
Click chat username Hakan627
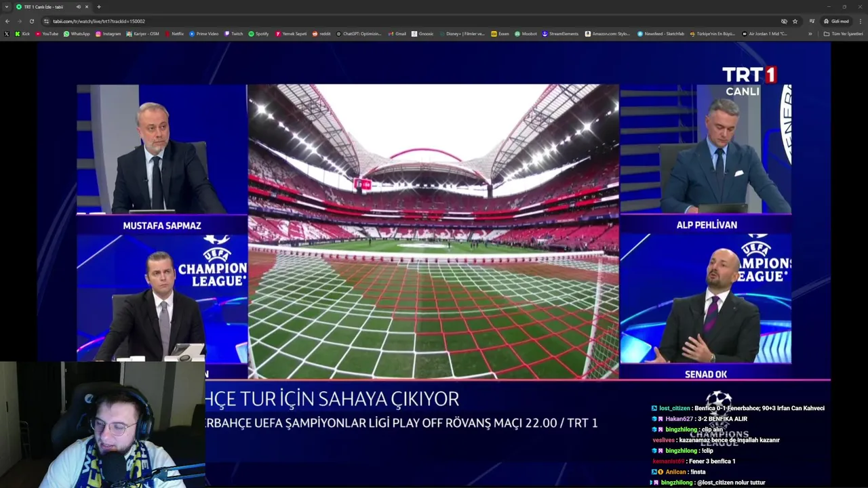pos(679,419)
